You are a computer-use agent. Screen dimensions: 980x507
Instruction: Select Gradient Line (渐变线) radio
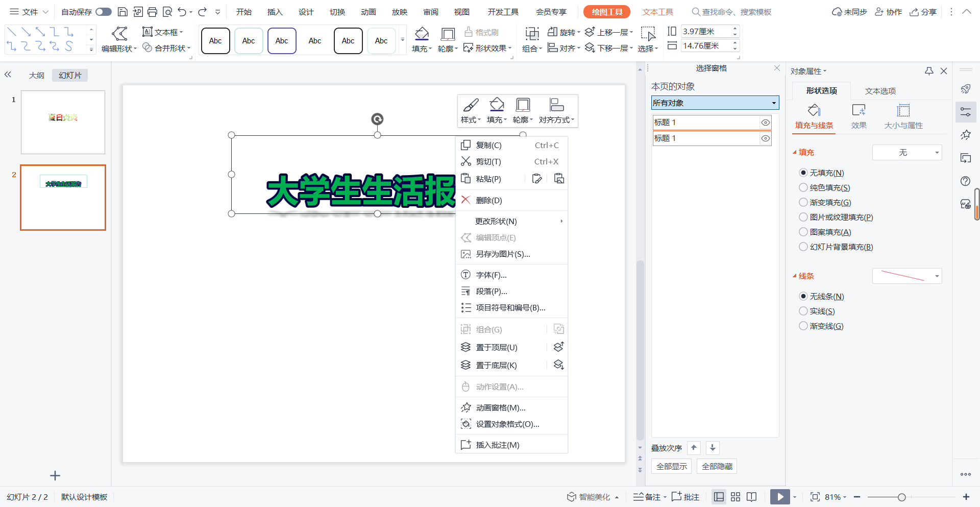(x=803, y=326)
